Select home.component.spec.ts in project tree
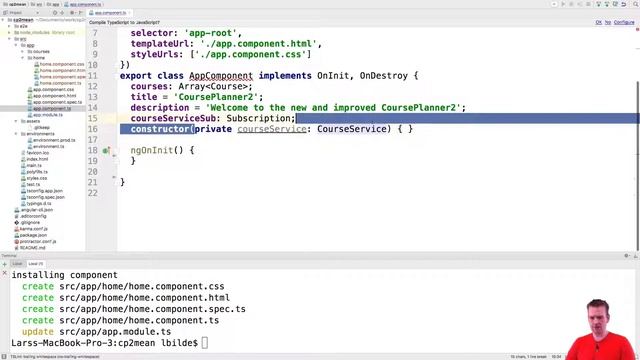 coord(60,77)
